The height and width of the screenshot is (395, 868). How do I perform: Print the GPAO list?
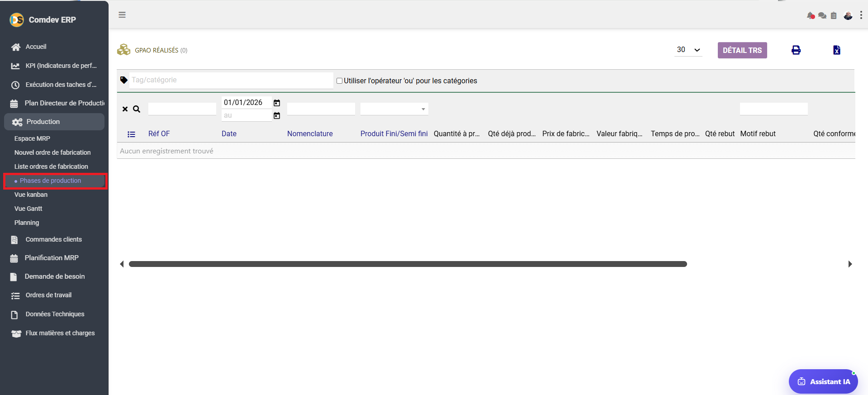pyautogui.click(x=796, y=50)
